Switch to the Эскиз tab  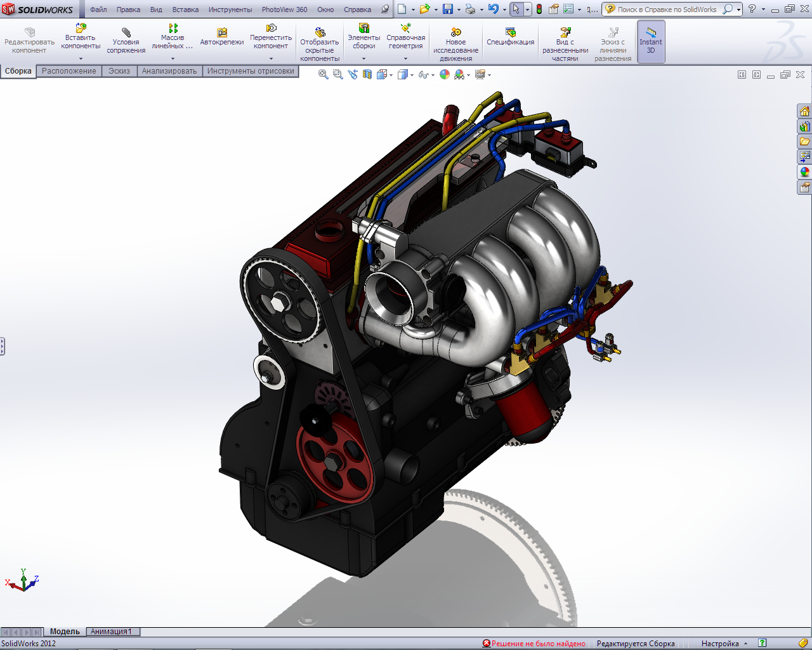click(119, 71)
